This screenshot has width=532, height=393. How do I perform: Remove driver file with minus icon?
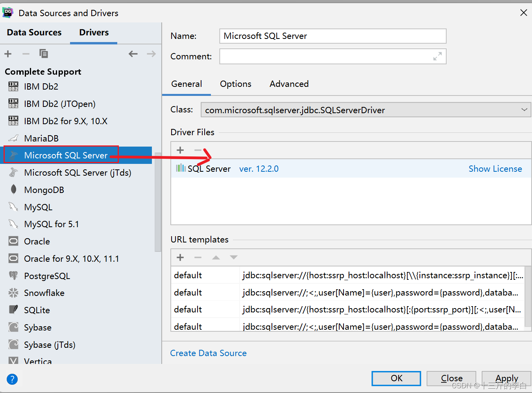point(198,150)
